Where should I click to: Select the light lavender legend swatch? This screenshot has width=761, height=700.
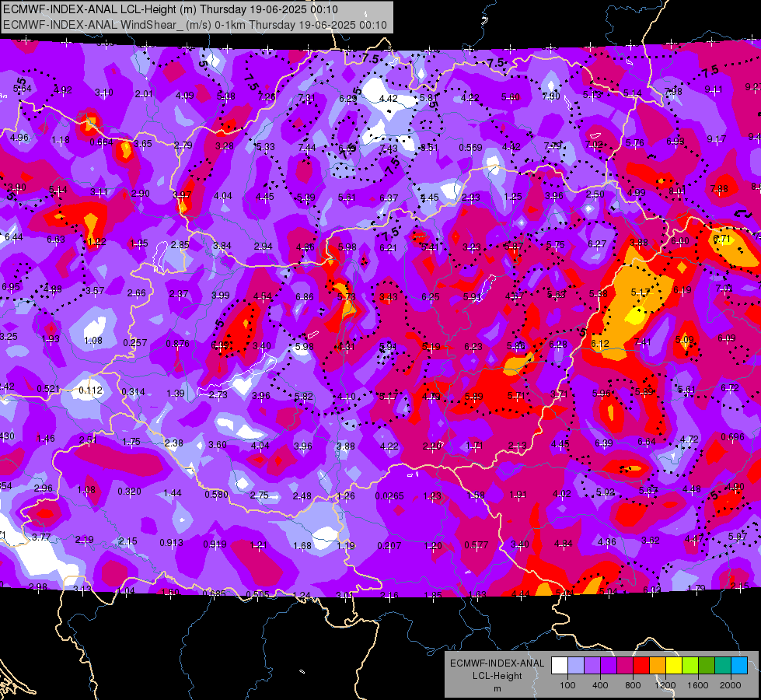tap(576, 666)
